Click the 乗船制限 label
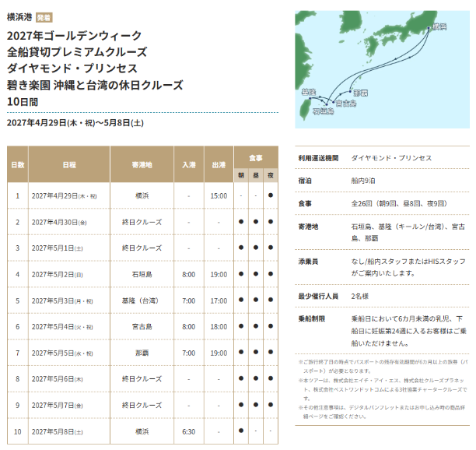 311,318
